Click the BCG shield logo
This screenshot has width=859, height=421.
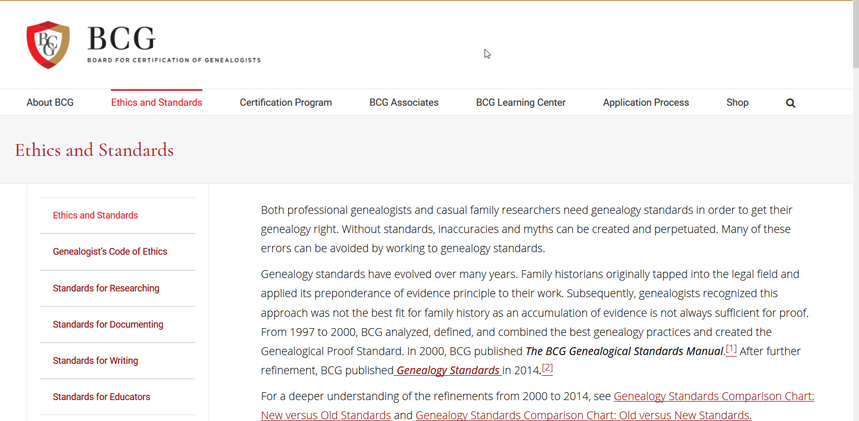(48, 45)
